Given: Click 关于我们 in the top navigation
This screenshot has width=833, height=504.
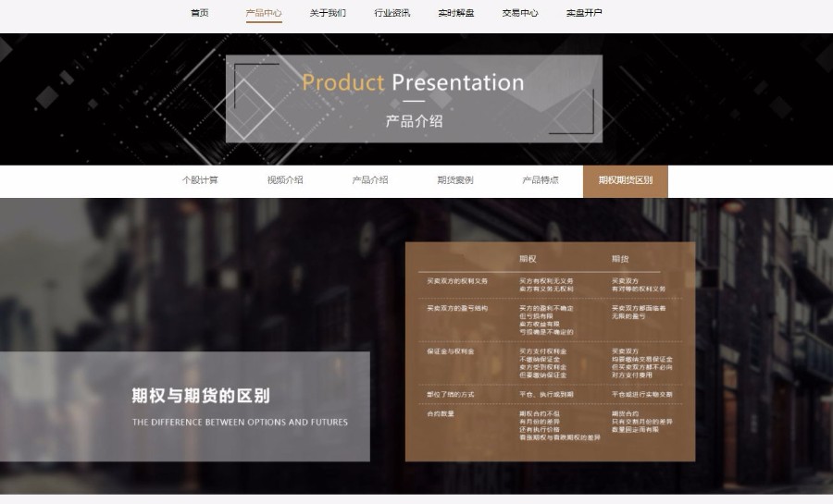Looking at the screenshot, I should click(328, 13).
